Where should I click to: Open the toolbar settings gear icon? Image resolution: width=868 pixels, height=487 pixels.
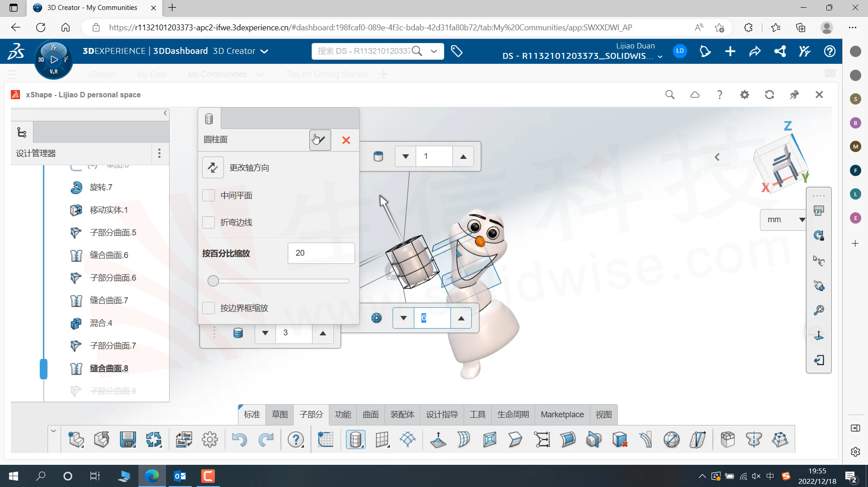pyautogui.click(x=210, y=439)
